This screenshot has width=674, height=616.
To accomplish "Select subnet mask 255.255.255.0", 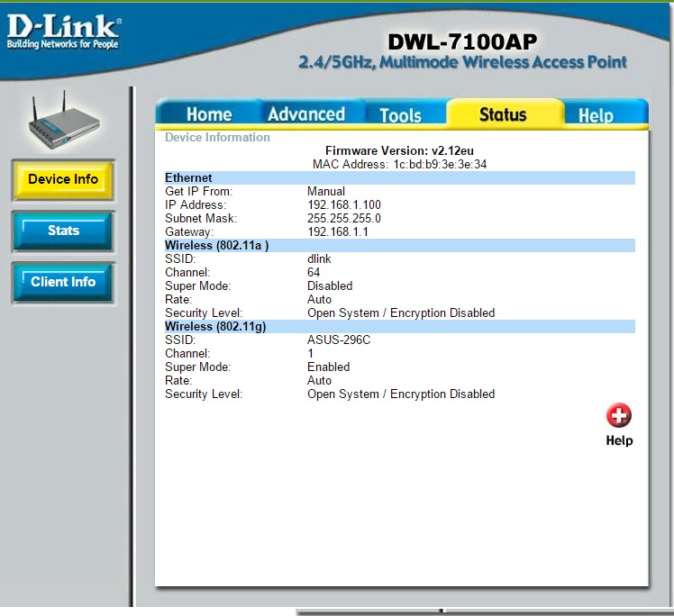I will tap(344, 218).
